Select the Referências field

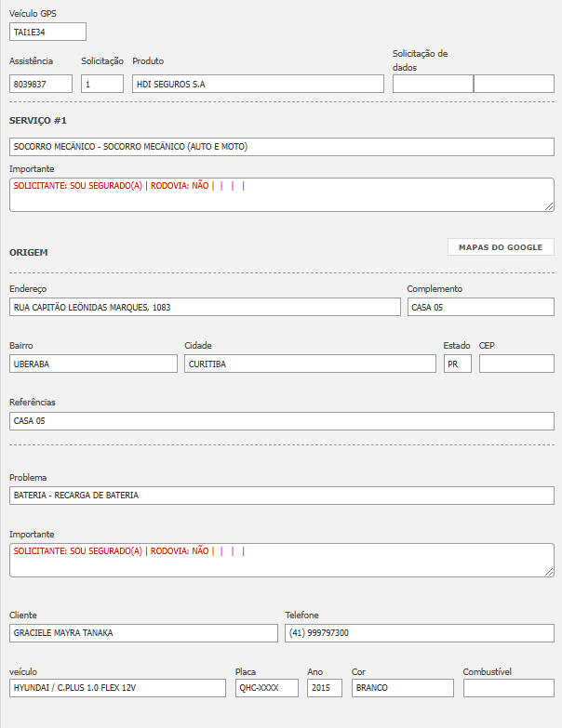pyautogui.click(x=281, y=421)
